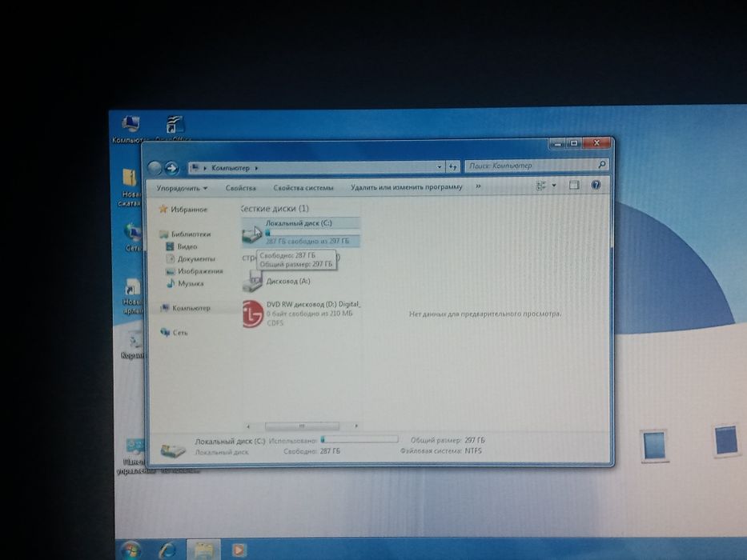Open the Музыка library
The width and height of the screenshot is (747, 560).
point(191,284)
